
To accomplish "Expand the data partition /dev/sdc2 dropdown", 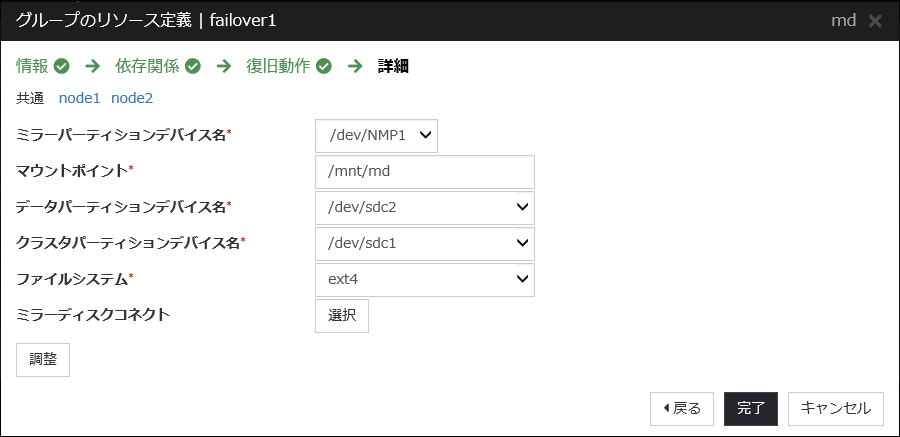I will pos(424,207).
